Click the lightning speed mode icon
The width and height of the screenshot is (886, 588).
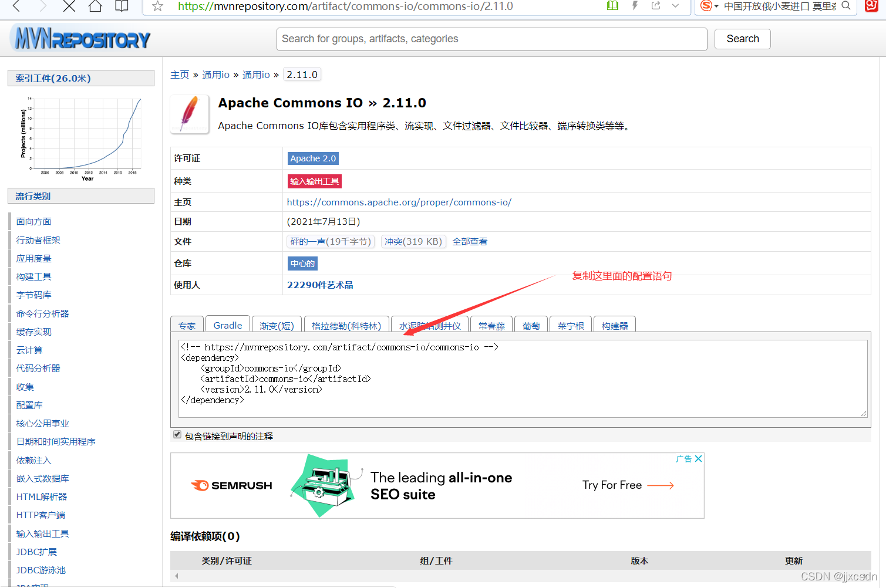click(635, 6)
